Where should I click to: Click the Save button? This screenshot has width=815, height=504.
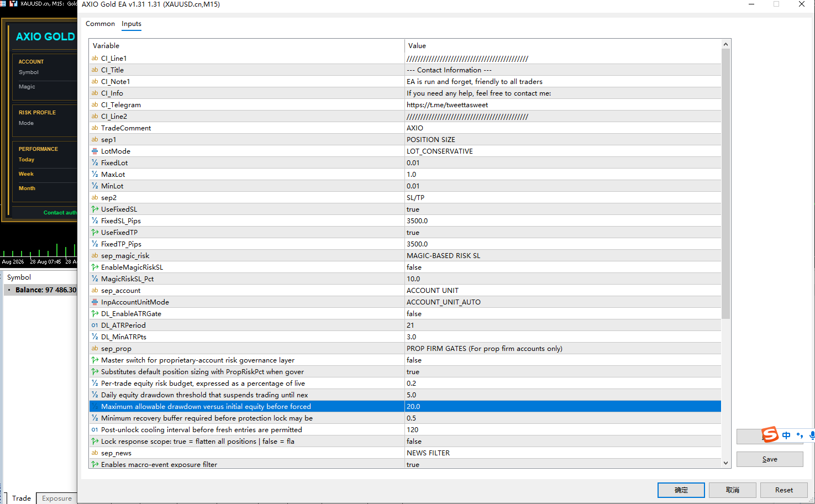[770, 459]
